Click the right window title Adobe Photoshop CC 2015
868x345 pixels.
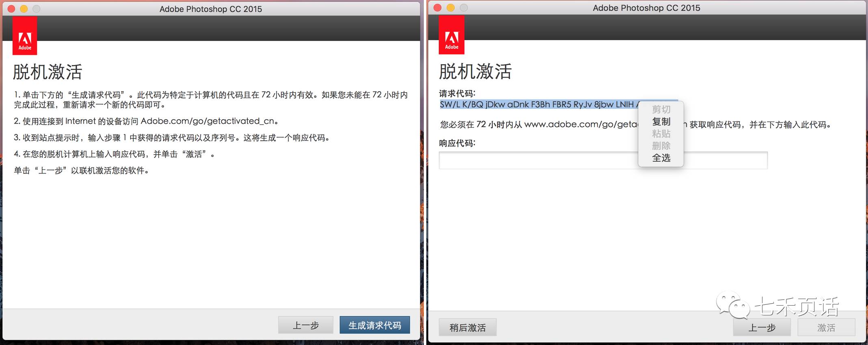[x=646, y=8]
